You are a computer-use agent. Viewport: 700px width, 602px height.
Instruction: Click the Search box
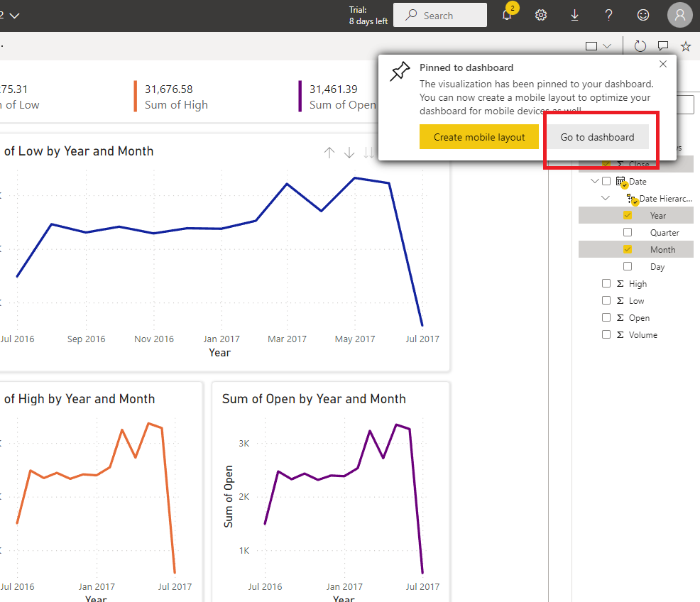440,16
